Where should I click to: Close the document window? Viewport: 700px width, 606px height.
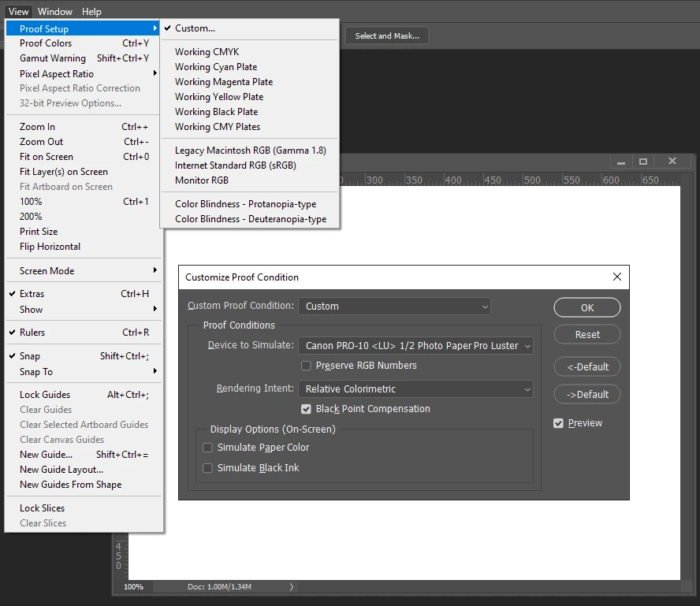pyautogui.click(x=672, y=161)
